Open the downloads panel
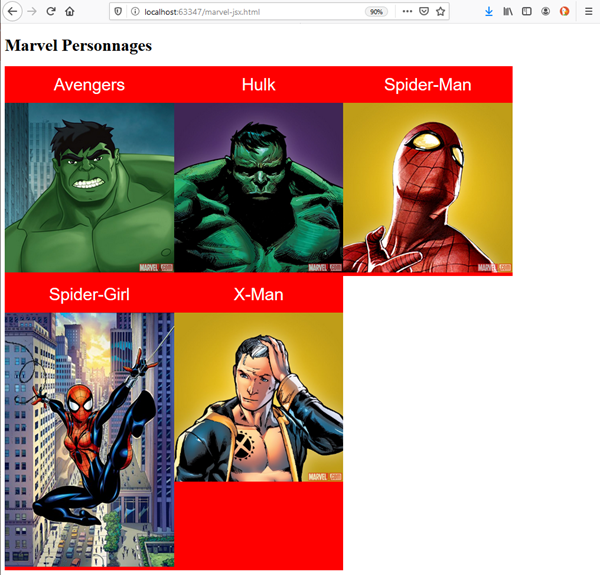Image resolution: width=600 pixels, height=575 pixels. pyautogui.click(x=489, y=11)
